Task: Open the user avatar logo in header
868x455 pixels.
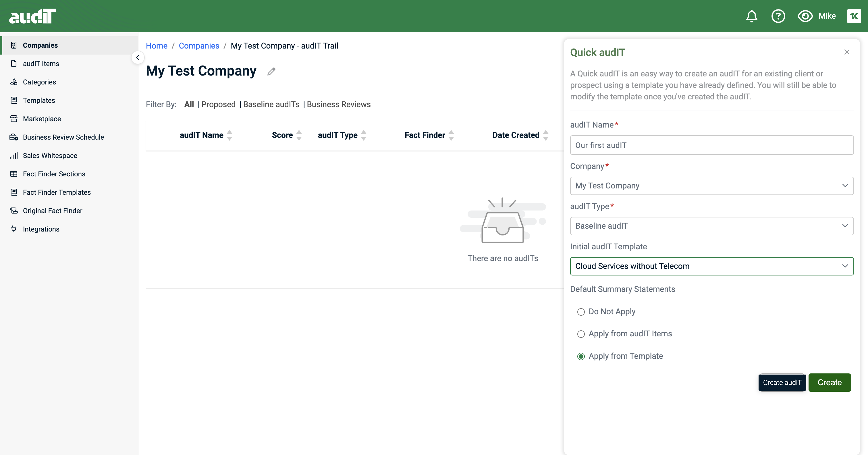Action: click(854, 16)
